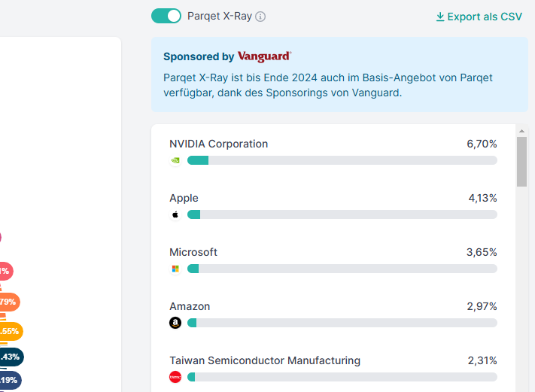Viewport: 535px width, 392px height.
Task: Click the 2,31% value for Taiwan Semiconductor
Action: [482, 360]
